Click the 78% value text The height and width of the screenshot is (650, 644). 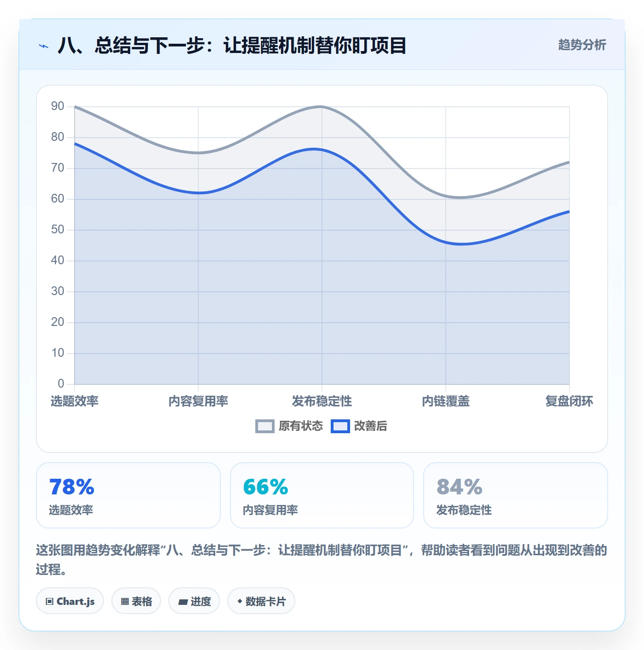click(72, 487)
